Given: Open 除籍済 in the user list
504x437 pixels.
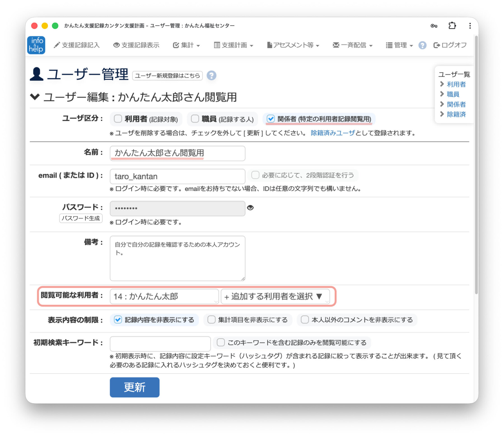Looking at the screenshot, I should point(456,114).
